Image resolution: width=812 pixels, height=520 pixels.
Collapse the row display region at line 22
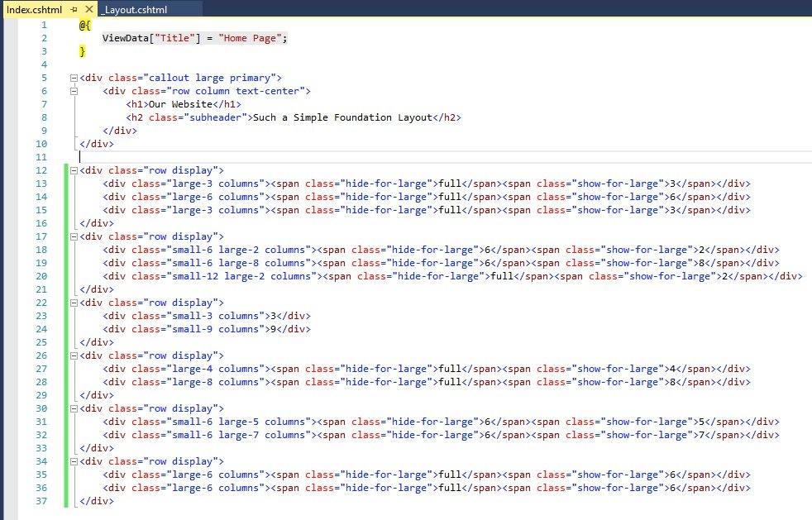click(x=74, y=303)
